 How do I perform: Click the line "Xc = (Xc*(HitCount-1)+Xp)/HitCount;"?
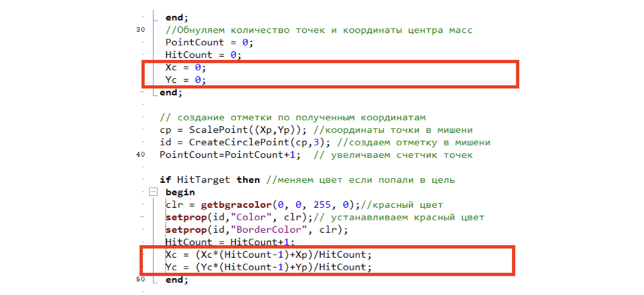[268, 255]
